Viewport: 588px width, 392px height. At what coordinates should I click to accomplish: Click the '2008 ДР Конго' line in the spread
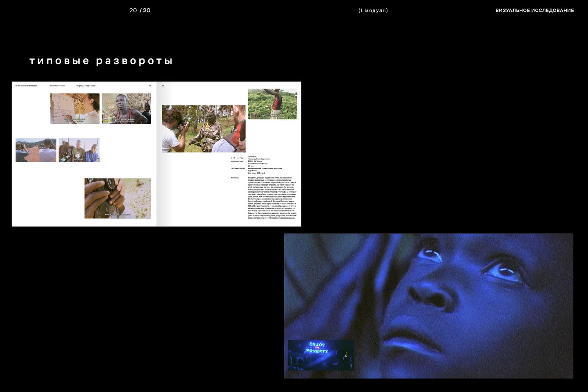[255, 161]
